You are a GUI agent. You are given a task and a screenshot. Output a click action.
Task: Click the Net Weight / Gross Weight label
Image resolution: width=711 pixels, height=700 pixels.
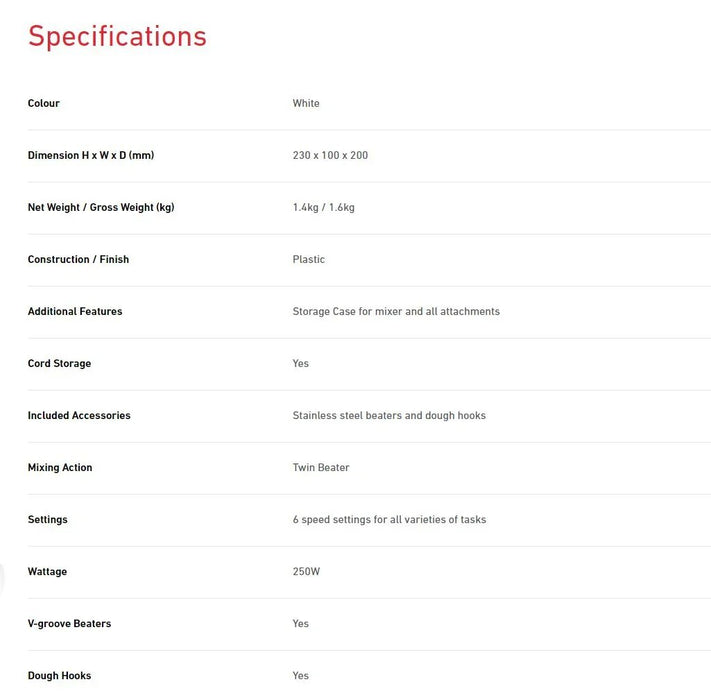pyautogui.click(x=101, y=208)
